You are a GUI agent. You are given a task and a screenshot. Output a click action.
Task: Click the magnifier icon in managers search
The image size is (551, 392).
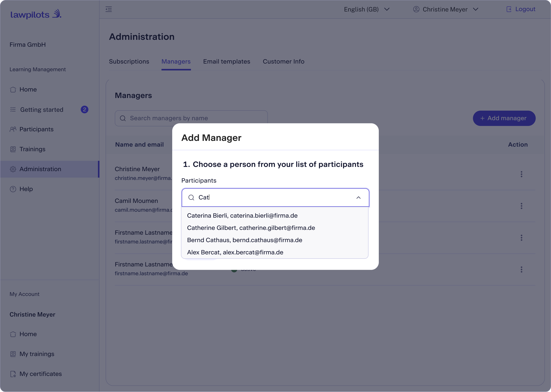pyautogui.click(x=123, y=118)
